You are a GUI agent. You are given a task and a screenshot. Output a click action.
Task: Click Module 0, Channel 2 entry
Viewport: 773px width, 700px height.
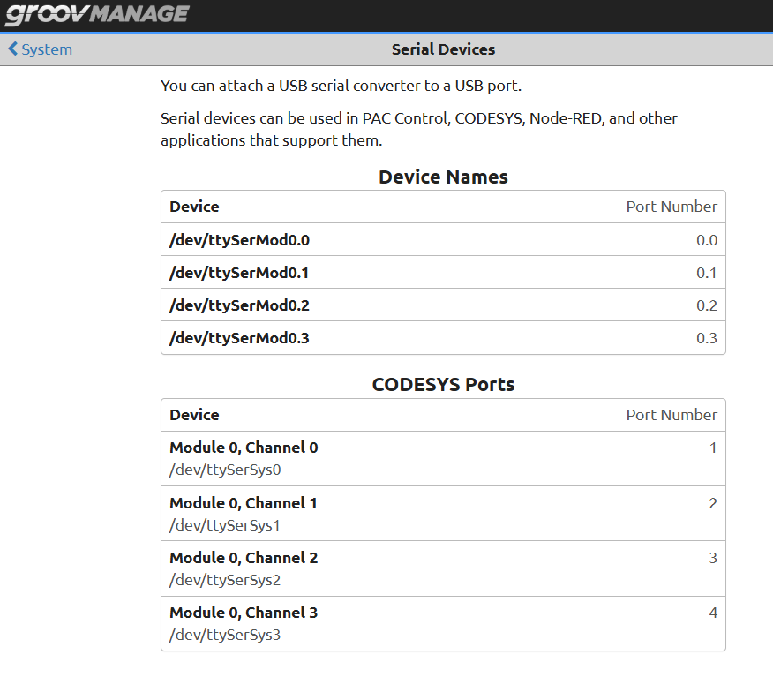point(244,558)
